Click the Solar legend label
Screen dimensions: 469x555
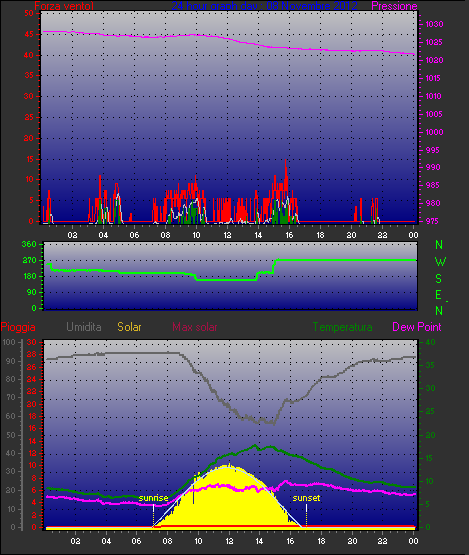click(x=129, y=327)
